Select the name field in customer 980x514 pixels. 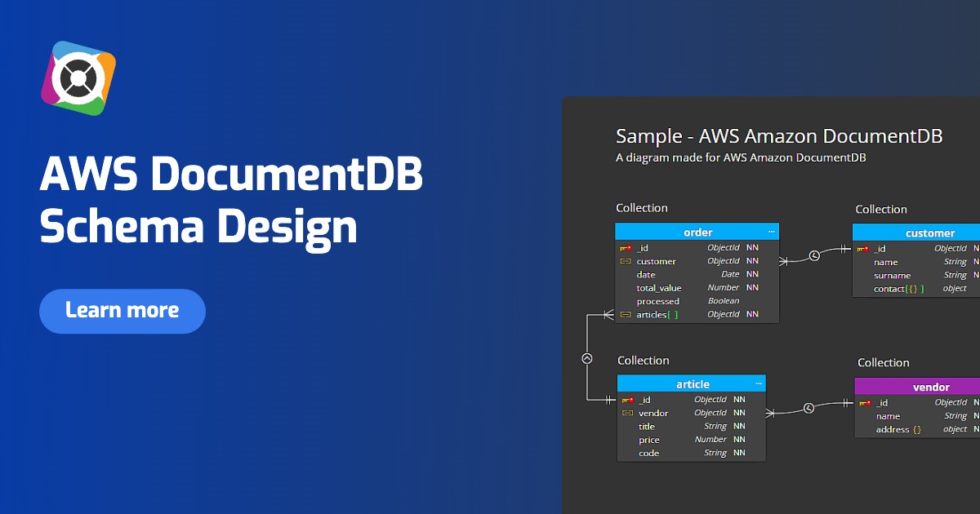click(886, 262)
